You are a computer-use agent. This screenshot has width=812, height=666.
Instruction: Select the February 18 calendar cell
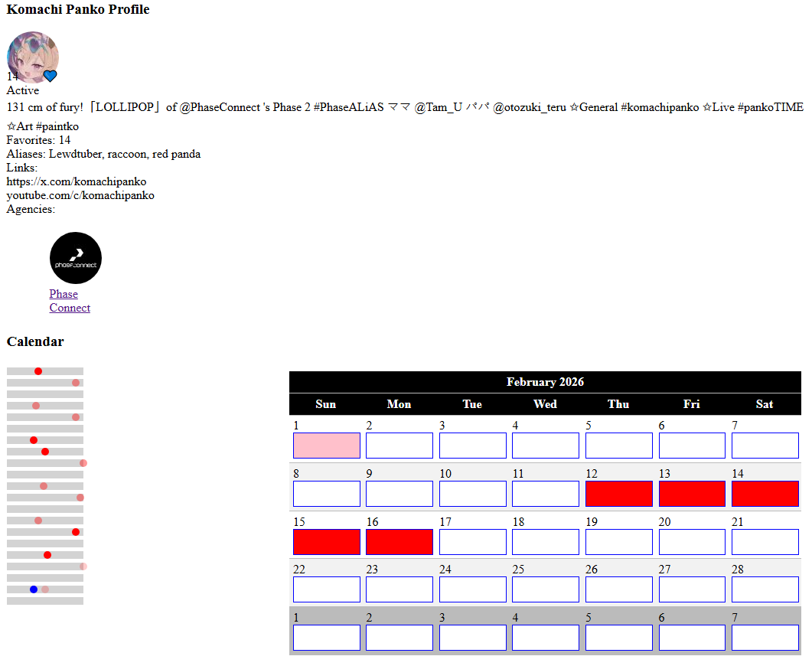546,542
